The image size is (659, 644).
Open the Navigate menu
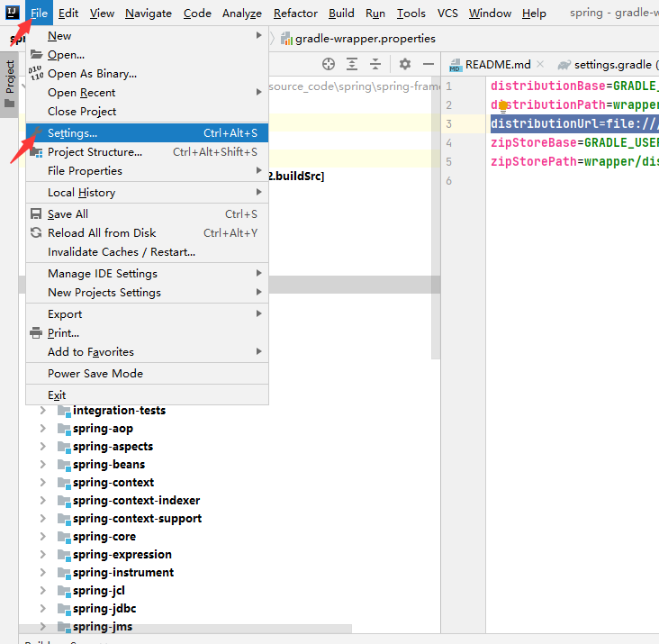pyautogui.click(x=149, y=14)
